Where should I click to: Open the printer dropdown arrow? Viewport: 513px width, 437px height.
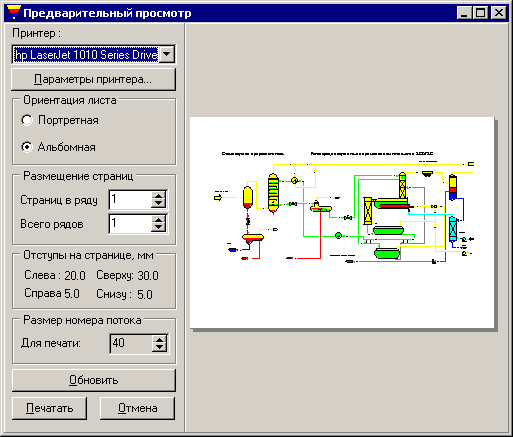pyautogui.click(x=167, y=54)
